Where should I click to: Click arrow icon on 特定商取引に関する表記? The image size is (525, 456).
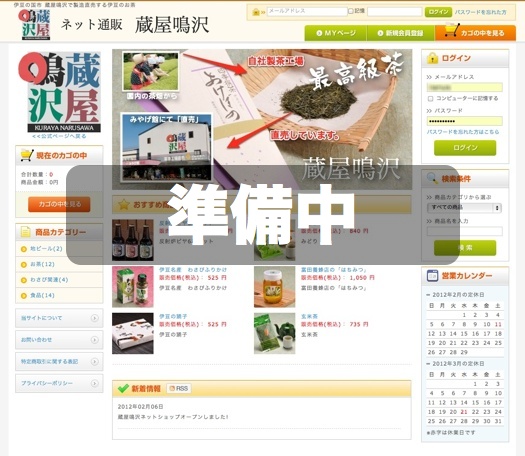pos(95,362)
